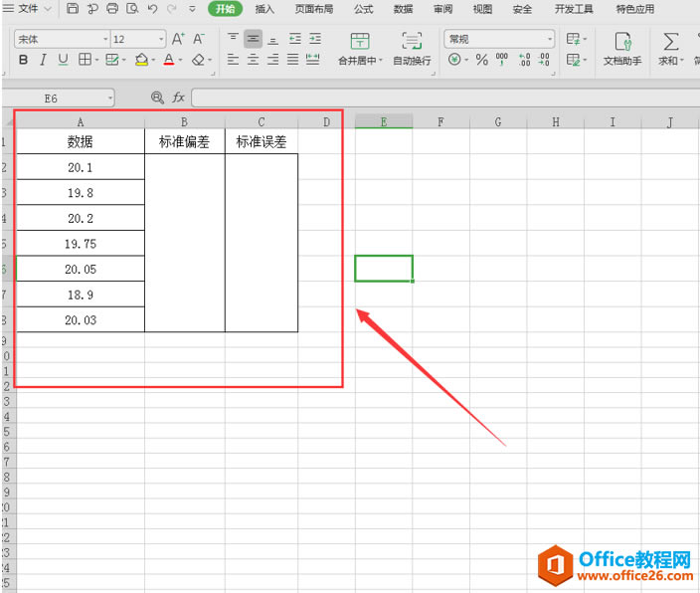Image resolution: width=700 pixels, height=593 pixels.
Task: Click the Decrease font size icon
Action: (x=199, y=39)
